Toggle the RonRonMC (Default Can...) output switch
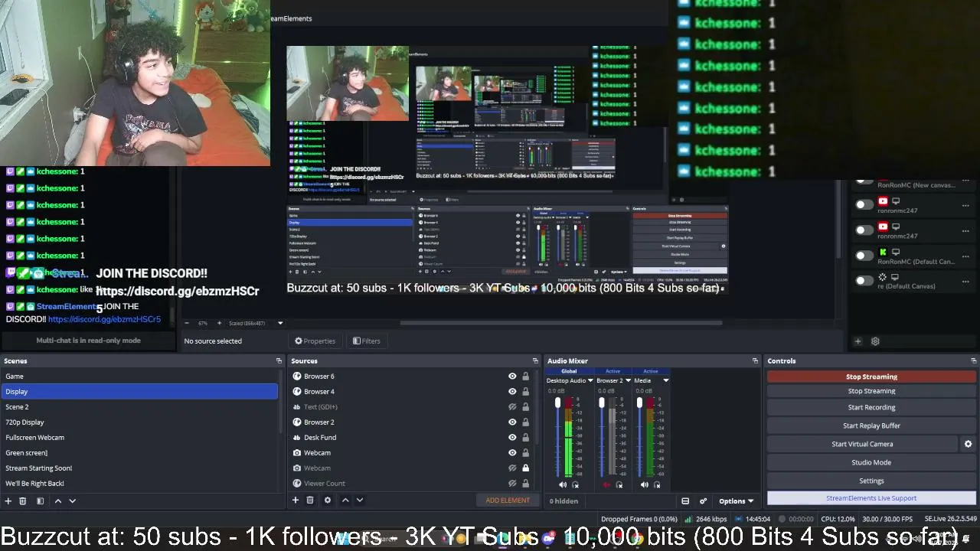Viewport: 980px width, 551px height. [x=864, y=256]
